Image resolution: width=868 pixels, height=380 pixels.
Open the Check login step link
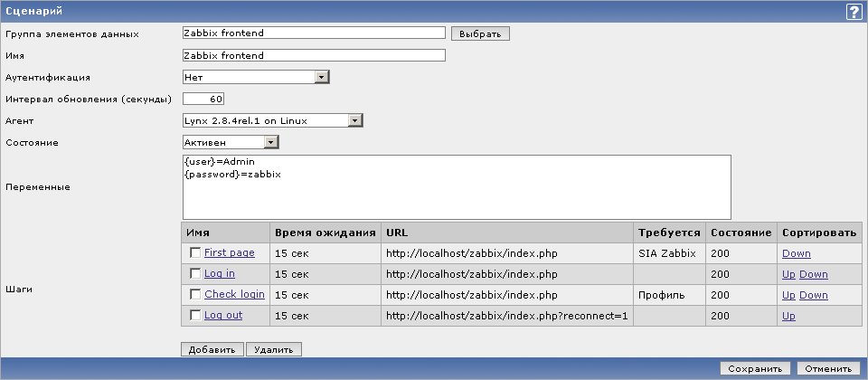tap(235, 294)
